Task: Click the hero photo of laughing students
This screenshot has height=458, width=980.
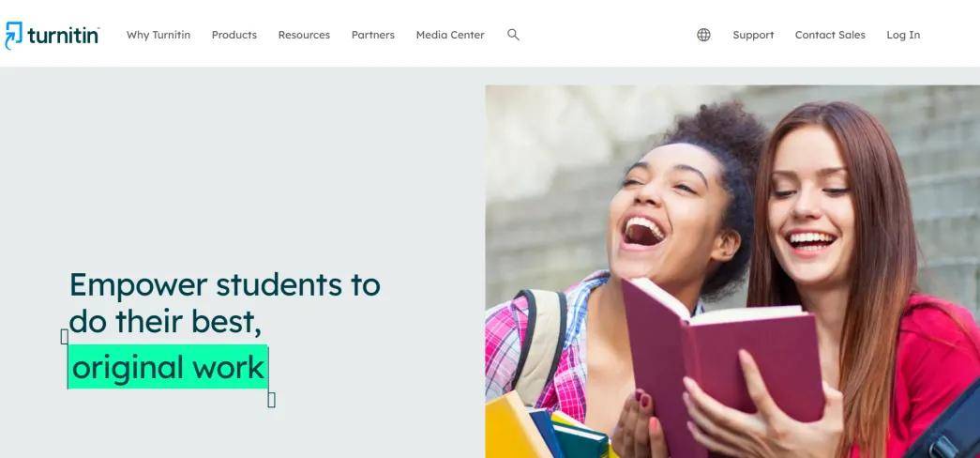Action: pyautogui.click(x=732, y=271)
